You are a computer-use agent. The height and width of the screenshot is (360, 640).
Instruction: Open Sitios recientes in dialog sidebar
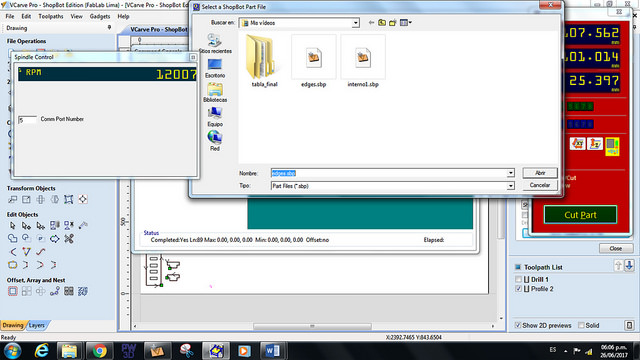click(x=215, y=44)
